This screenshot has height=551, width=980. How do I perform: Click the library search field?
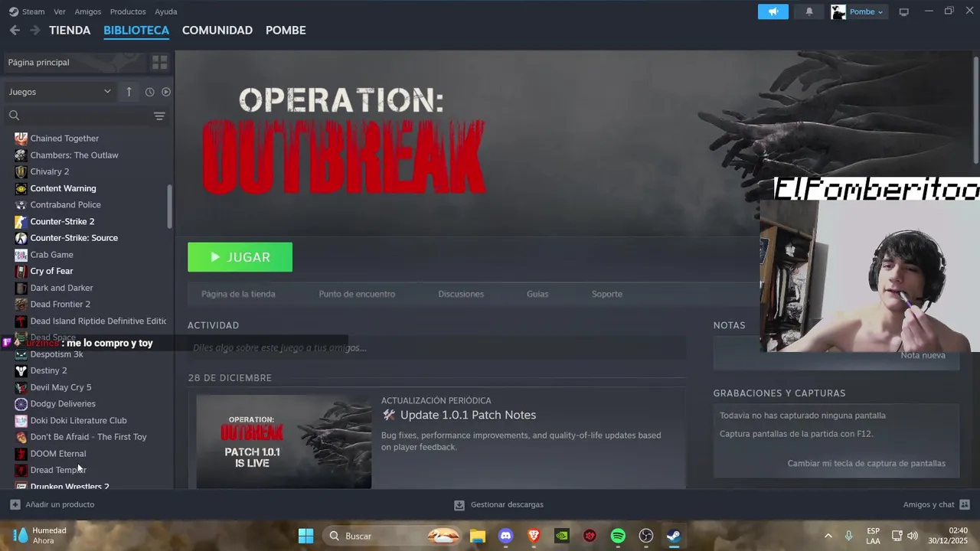click(77, 116)
